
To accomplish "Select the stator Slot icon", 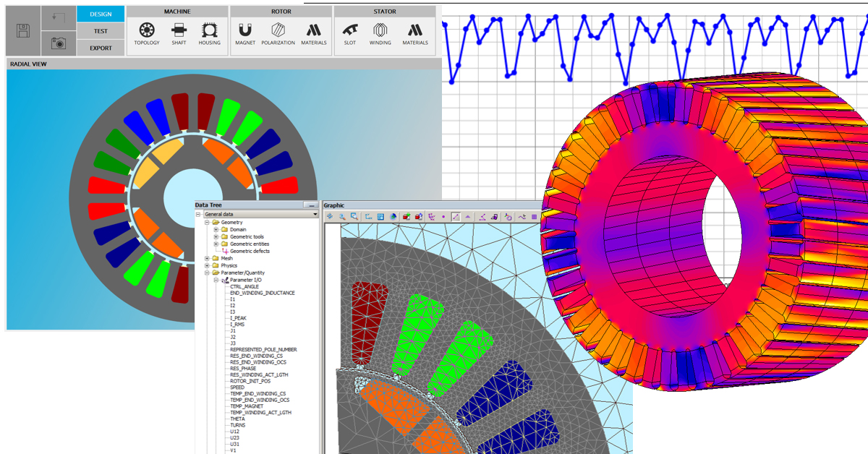I will coord(350,34).
